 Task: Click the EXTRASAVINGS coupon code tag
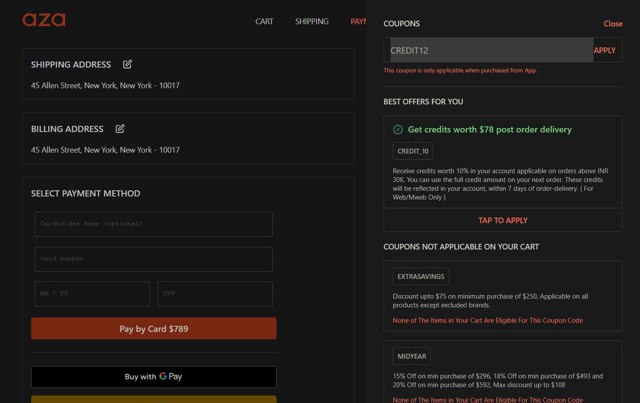click(x=421, y=276)
